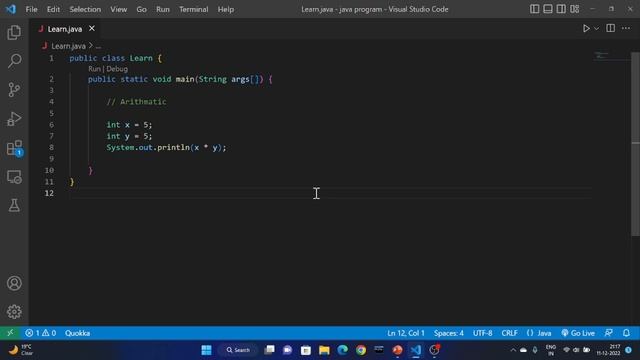Open the Testing flask view
Image resolution: width=640 pixels, height=360 pixels.
click(x=14, y=205)
